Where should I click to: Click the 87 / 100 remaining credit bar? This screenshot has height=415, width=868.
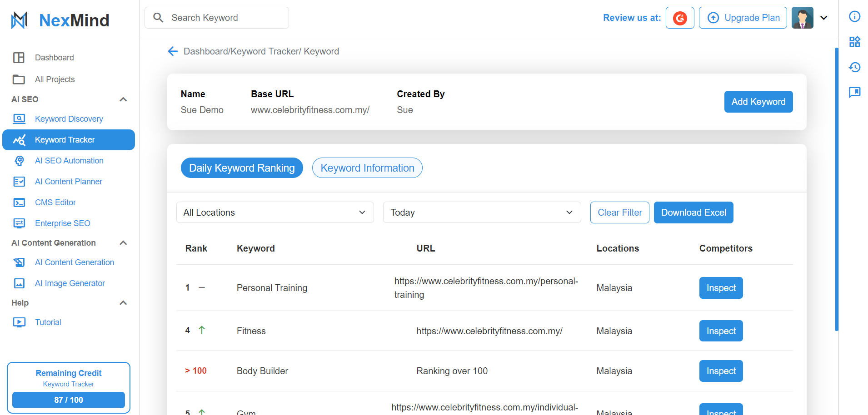tap(69, 400)
